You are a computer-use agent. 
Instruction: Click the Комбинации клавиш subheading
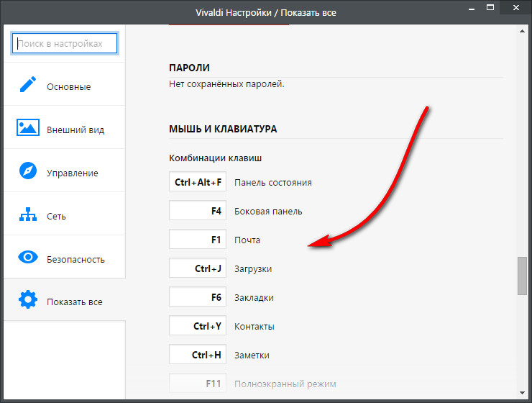pyautogui.click(x=215, y=158)
